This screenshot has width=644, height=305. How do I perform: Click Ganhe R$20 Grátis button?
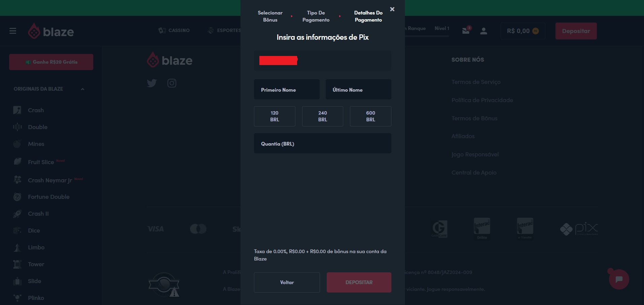click(51, 62)
